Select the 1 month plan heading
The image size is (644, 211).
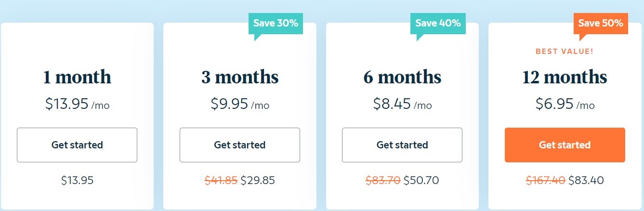[x=77, y=77]
